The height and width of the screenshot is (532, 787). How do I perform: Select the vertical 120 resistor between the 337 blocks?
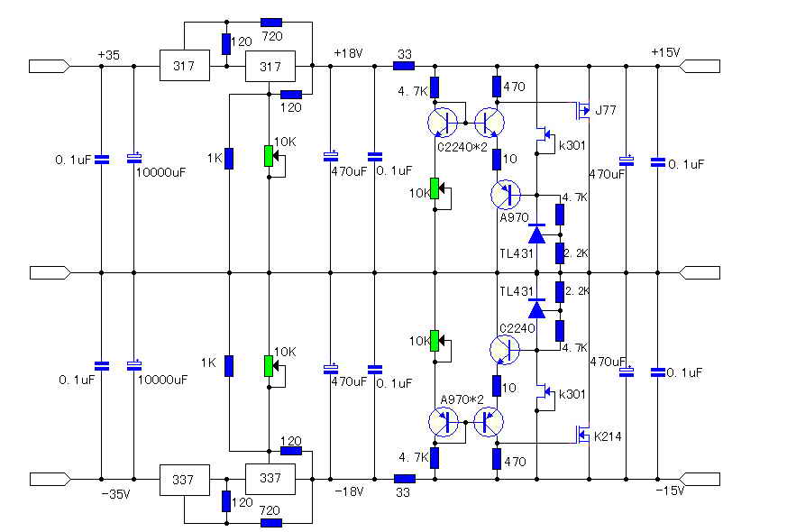tap(226, 501)
